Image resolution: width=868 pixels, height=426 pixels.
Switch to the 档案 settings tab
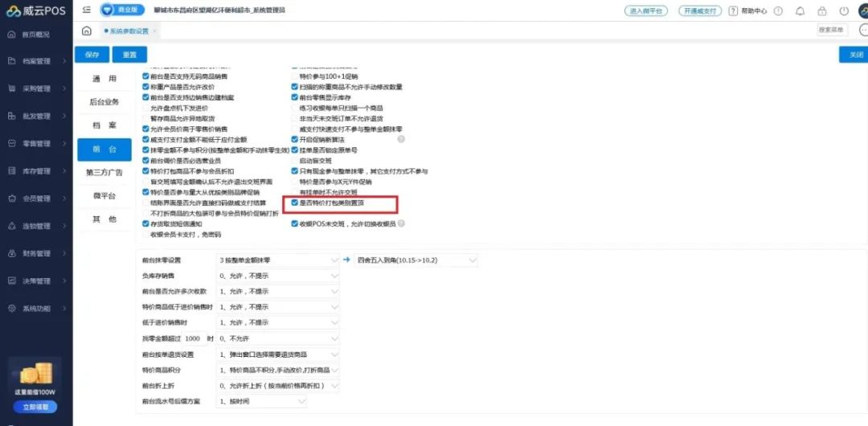(x=104, y=125)
